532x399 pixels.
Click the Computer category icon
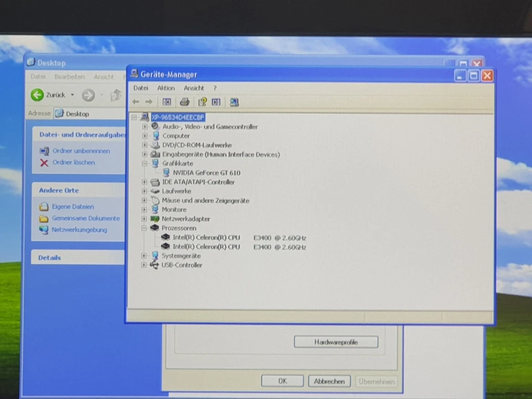click(x=156, y=136)
